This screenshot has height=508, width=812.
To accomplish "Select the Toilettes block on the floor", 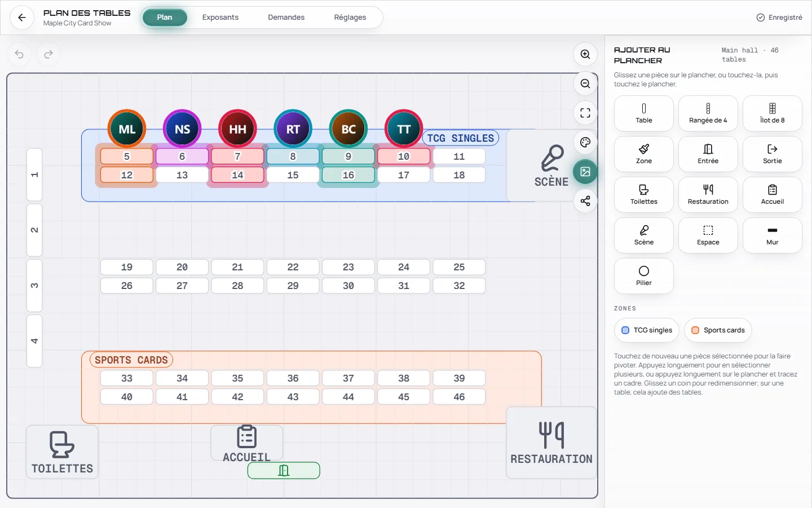I will (62, 452).
